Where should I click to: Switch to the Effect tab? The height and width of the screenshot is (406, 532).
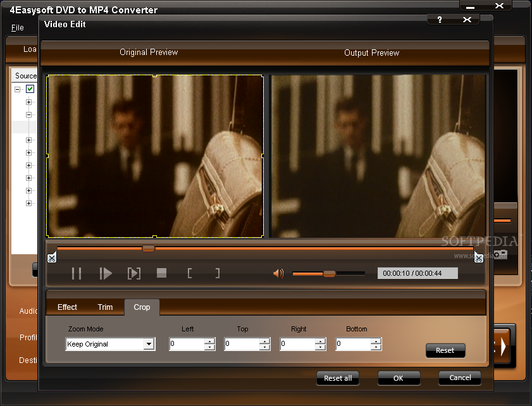tap(67, 307)
